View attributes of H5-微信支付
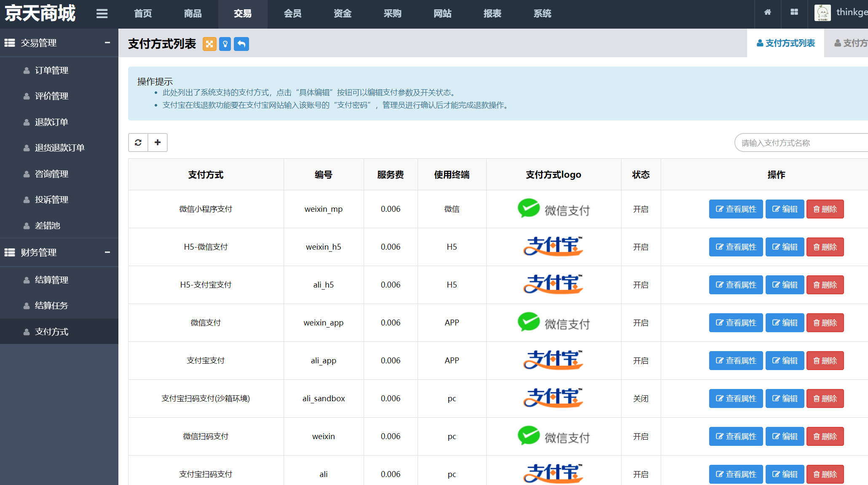 coord(736,247)
